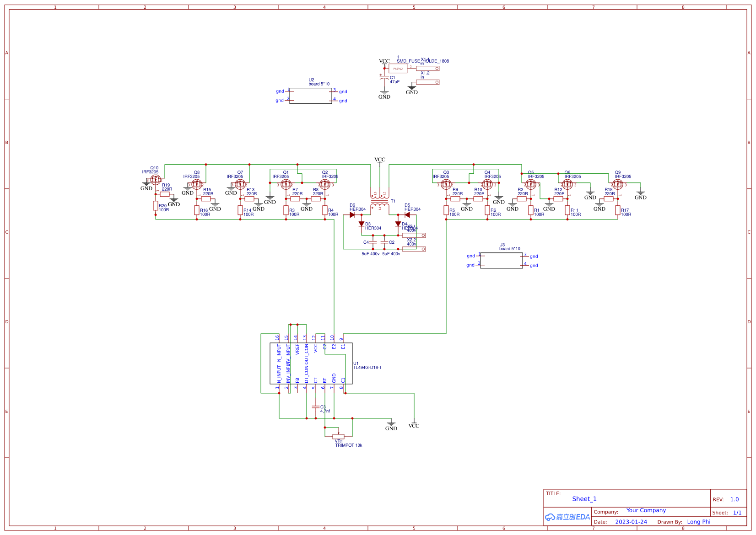The width and height of the screenshot is (756, 535).
Task: Select diode D3 HER304 symbol
Action: click(x=361, y=225)
